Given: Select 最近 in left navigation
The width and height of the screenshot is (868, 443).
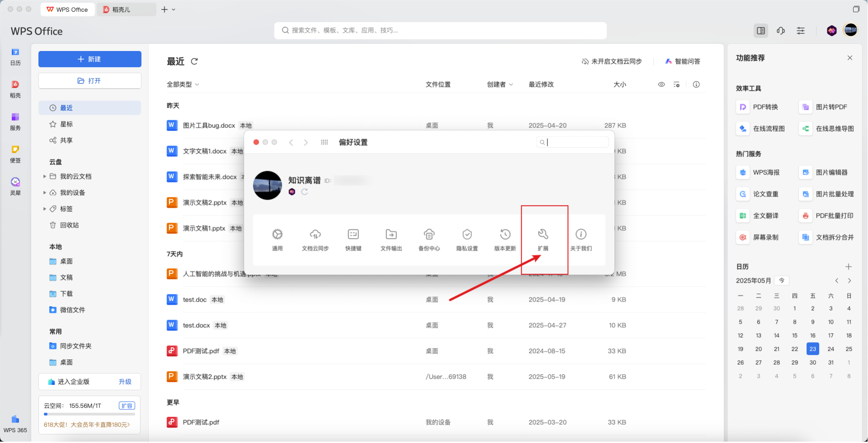Looking at the screenshot, I should pos(90,108).
